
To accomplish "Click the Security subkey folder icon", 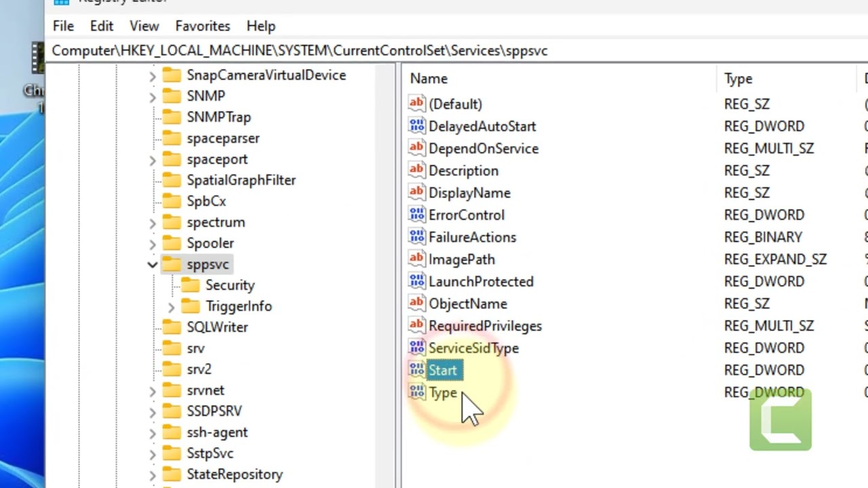I will point(191,285).
